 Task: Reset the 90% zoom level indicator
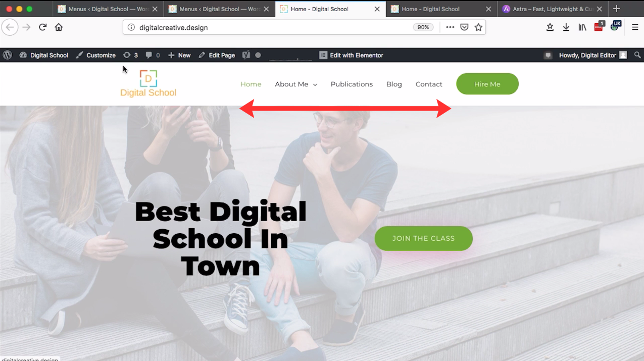pos(423,27)
